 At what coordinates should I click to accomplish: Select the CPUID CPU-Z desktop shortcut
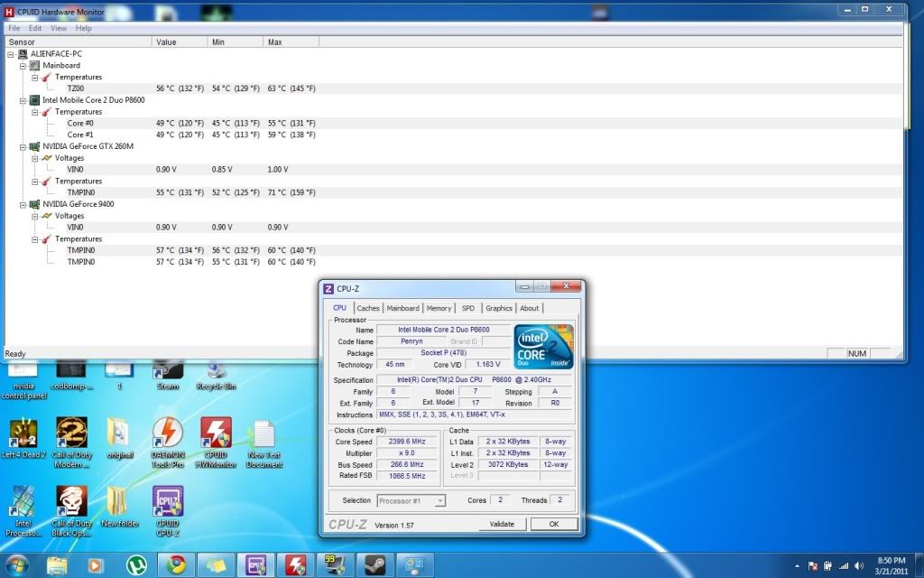(168, 511)
